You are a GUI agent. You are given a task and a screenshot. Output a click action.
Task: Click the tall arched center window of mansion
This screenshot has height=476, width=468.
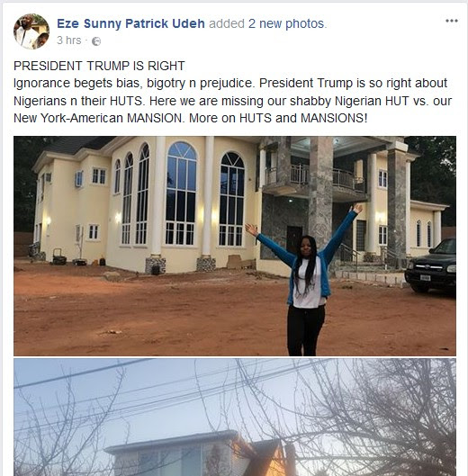click(181, 193)
